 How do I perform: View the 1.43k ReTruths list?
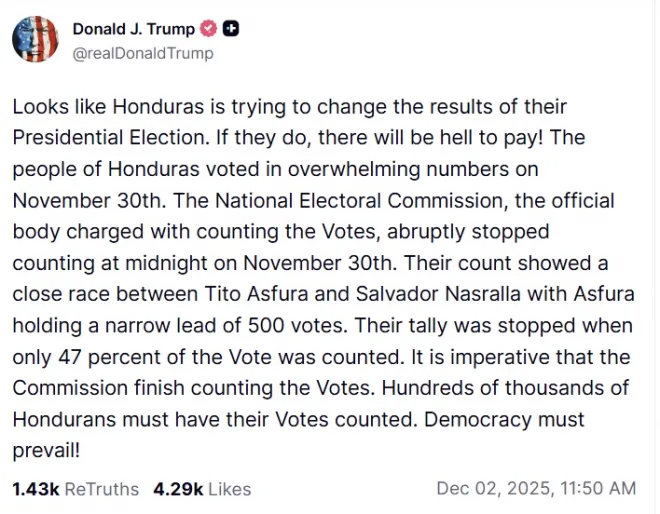coord(75,489)
